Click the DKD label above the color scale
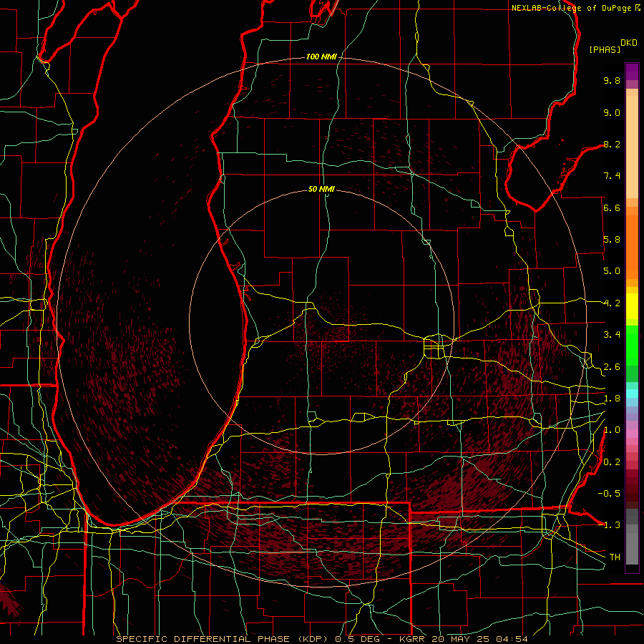Screen dimensions: 644x644 (629, 43)
